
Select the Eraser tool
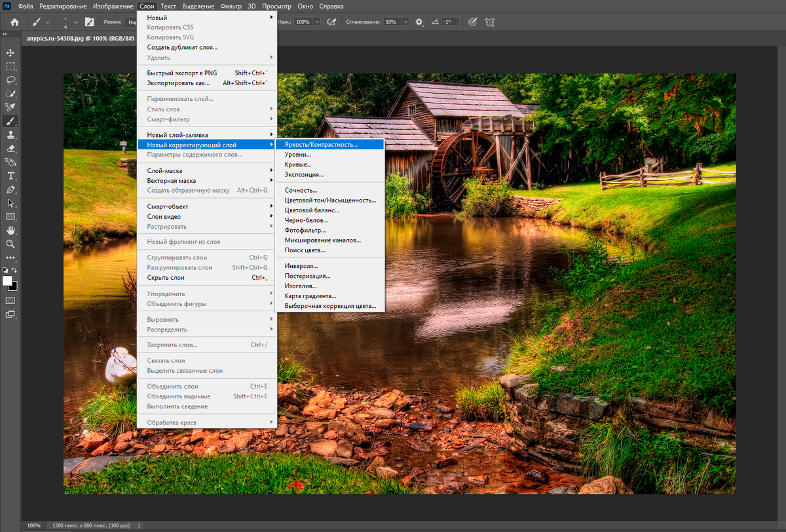click(x=10, y=149)
